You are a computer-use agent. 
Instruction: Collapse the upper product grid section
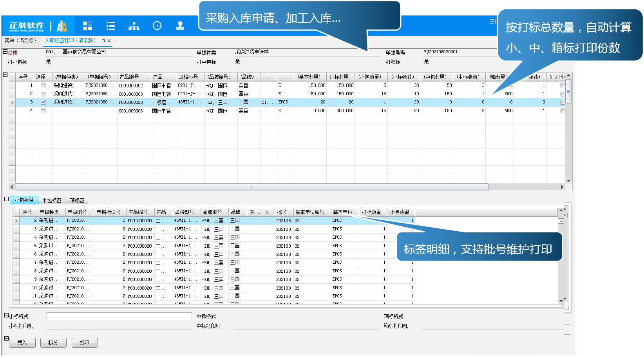(5, 74)
